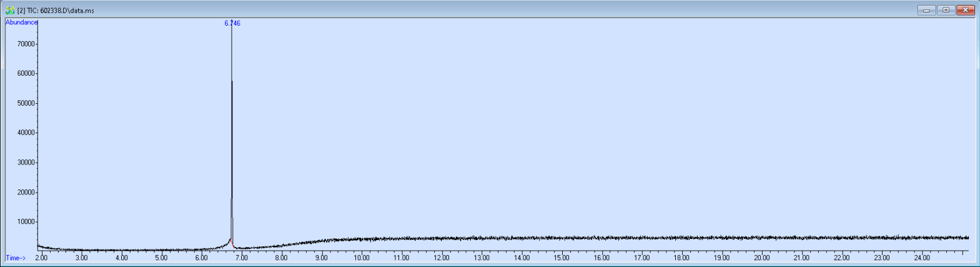Click the 18.00 time axis label
The height and width of the screenshot is (267, 980).
pyautogui.click(x=681, y=258)
